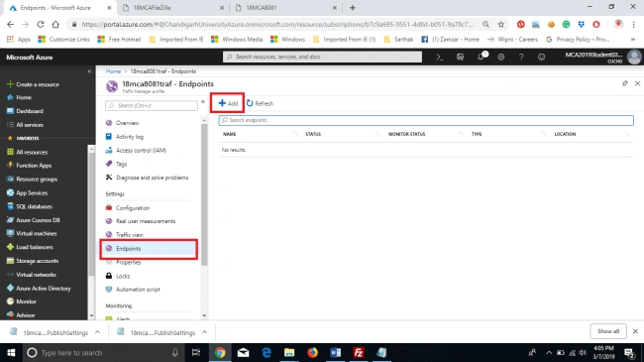Click the user account avatar

click(x=634, y=58)
